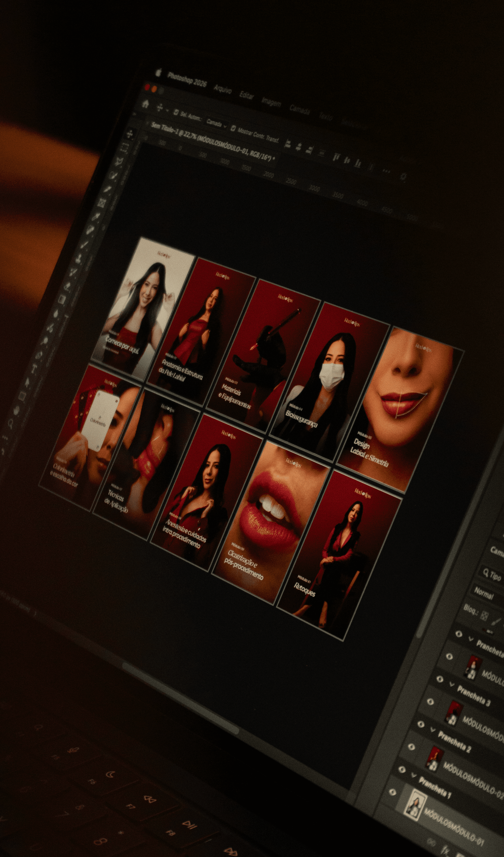Screen dimensions: 504x857
Task: Collapse the Prancheta 2 artboard group
Action: [433, 730]
